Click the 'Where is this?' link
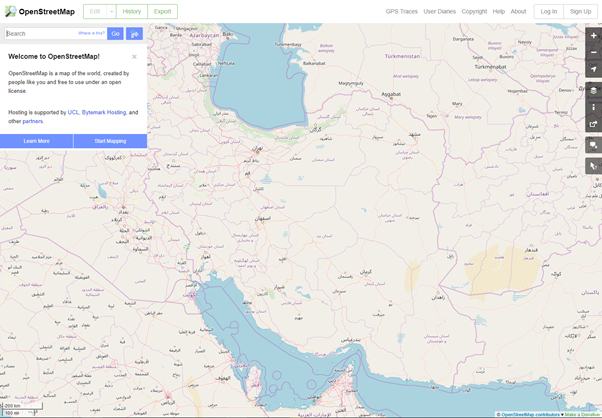This screenshot has height=418, width=602. [x=91, y=33]
